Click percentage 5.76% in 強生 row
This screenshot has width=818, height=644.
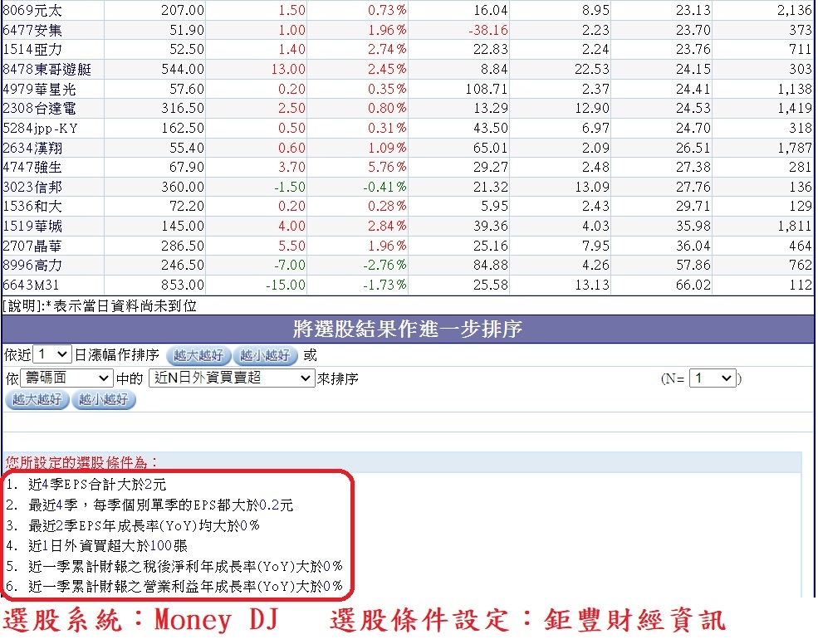(387, 168)
